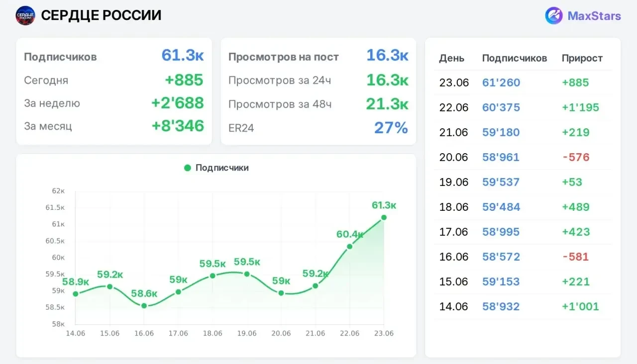The height and width of the screenshot is (364, 637).
Task: Click the 21.3к views value
Action: (387, 103)
